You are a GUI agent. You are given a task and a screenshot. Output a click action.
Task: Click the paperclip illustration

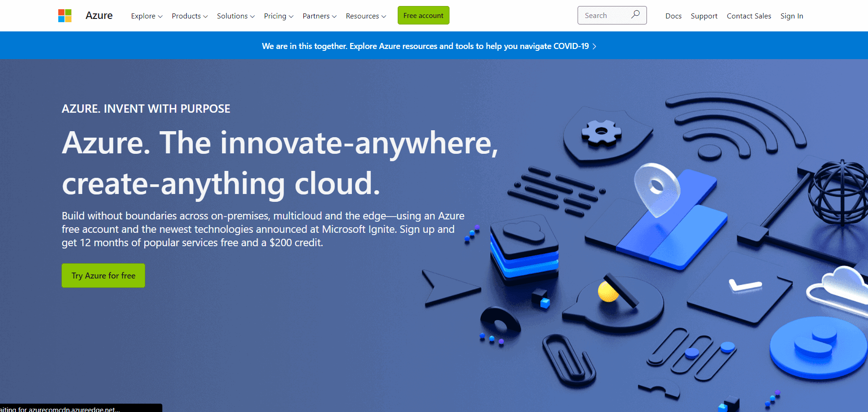(x=568, y=361)
